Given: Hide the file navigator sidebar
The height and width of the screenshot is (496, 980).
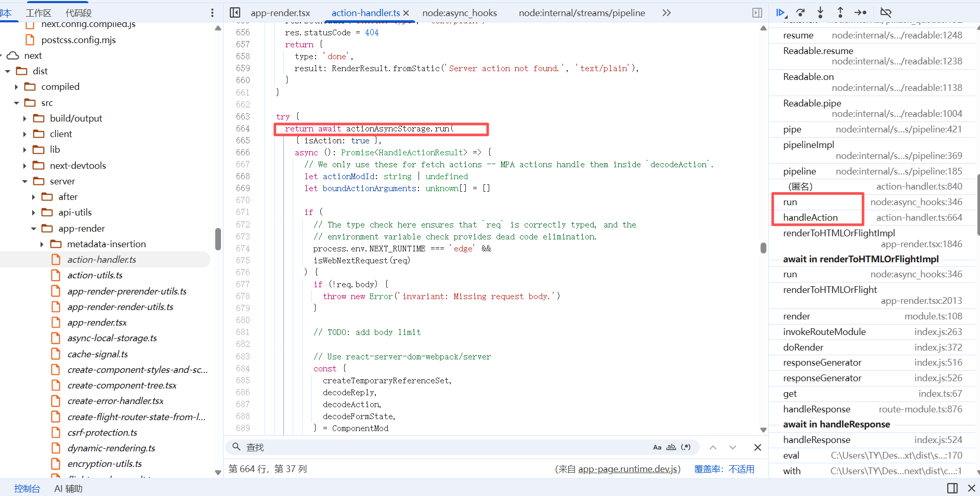Looking at the screenshot, I should [x=235, y=12].
